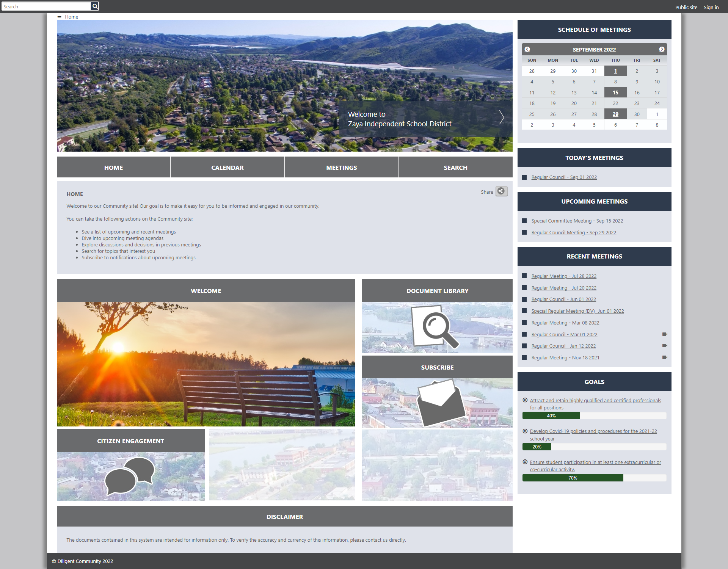728x569 pixels.
Task: Click the Sign in link
Action: tap(711, 7)
